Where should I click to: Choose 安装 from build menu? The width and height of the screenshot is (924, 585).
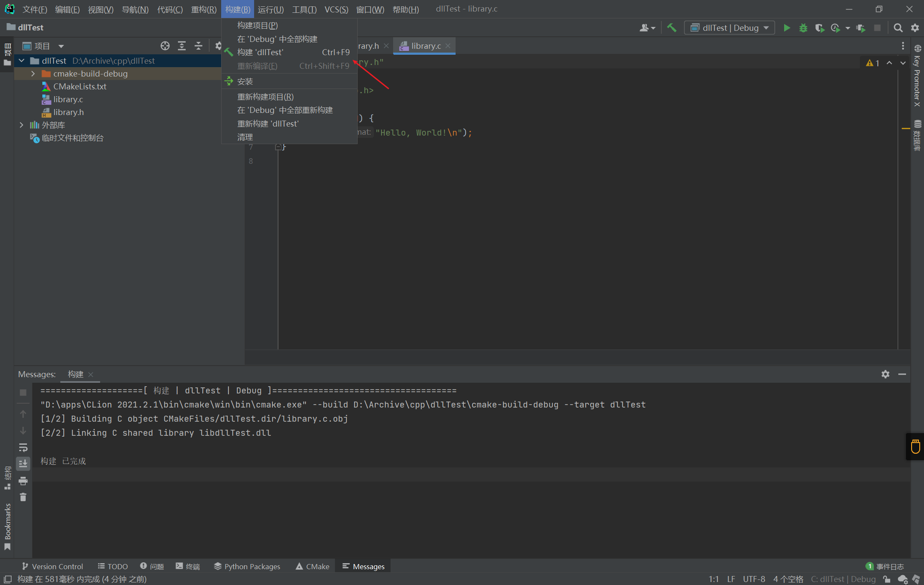[289, 81]
